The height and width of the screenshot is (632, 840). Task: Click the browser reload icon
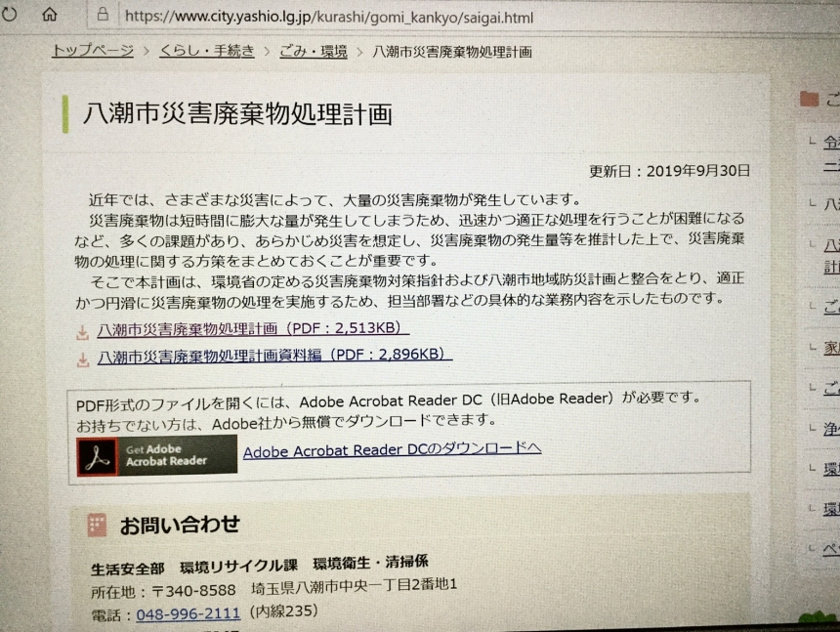pyautogui.click(x=8, y=14)
